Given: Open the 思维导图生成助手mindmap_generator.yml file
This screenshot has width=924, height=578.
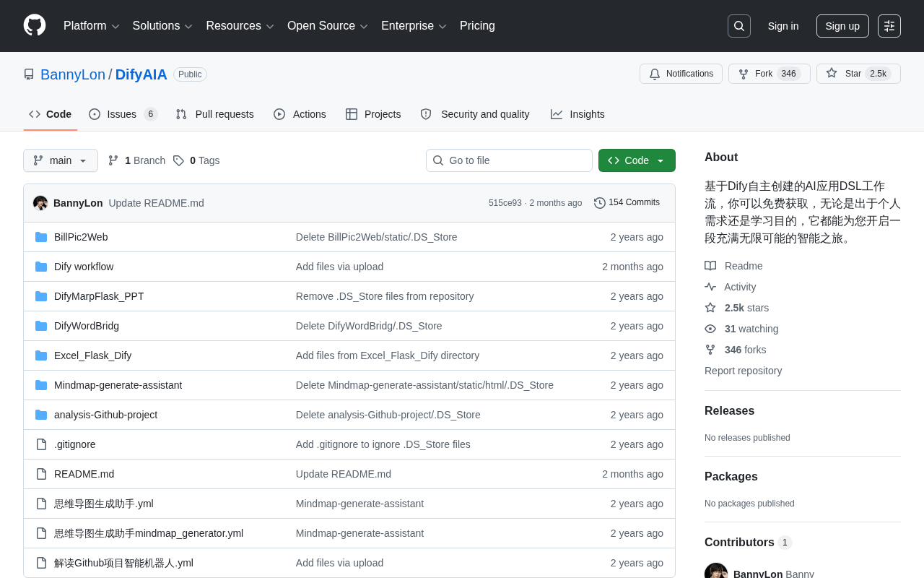Looking at the screenshot, I should [x=149, y=533].
